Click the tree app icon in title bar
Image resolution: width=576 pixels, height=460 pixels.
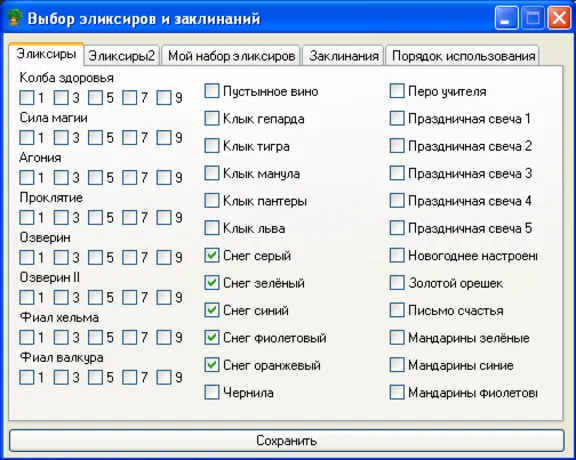14,18
